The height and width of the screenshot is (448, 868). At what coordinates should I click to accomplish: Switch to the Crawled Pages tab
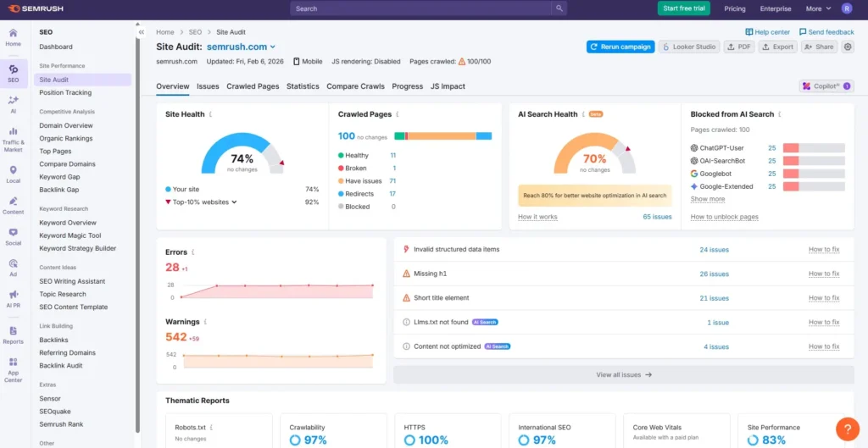[253, 86]
